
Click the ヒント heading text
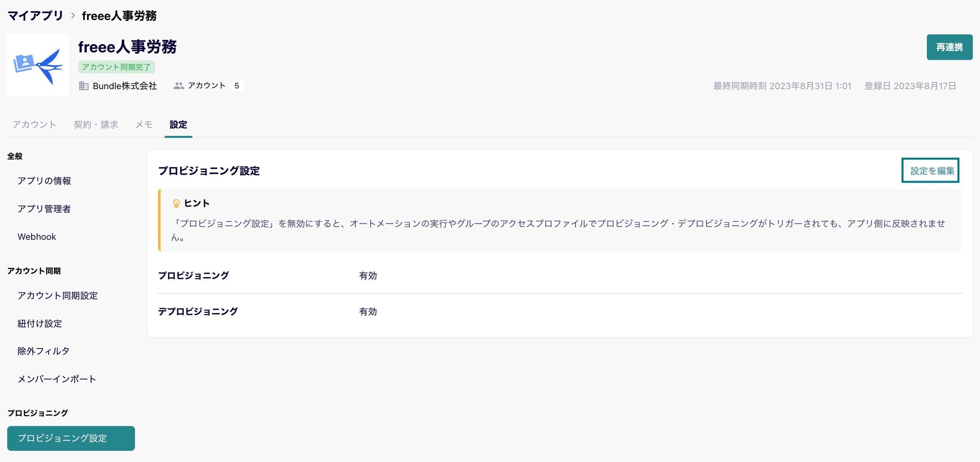[x=196, y=203]
